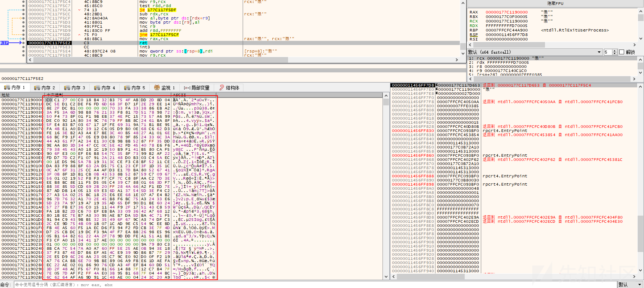Select the RAX register value
The image size is (644, 288).
click(x=506, y=12)
